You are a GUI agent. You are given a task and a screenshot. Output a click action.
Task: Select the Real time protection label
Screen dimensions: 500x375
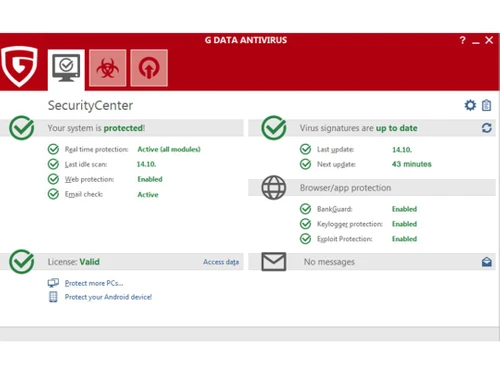coord(97,149)
